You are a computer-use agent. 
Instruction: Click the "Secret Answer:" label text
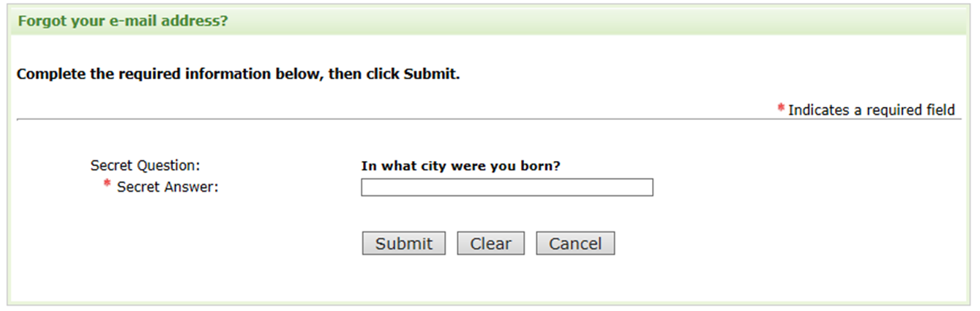click(168, 187)
